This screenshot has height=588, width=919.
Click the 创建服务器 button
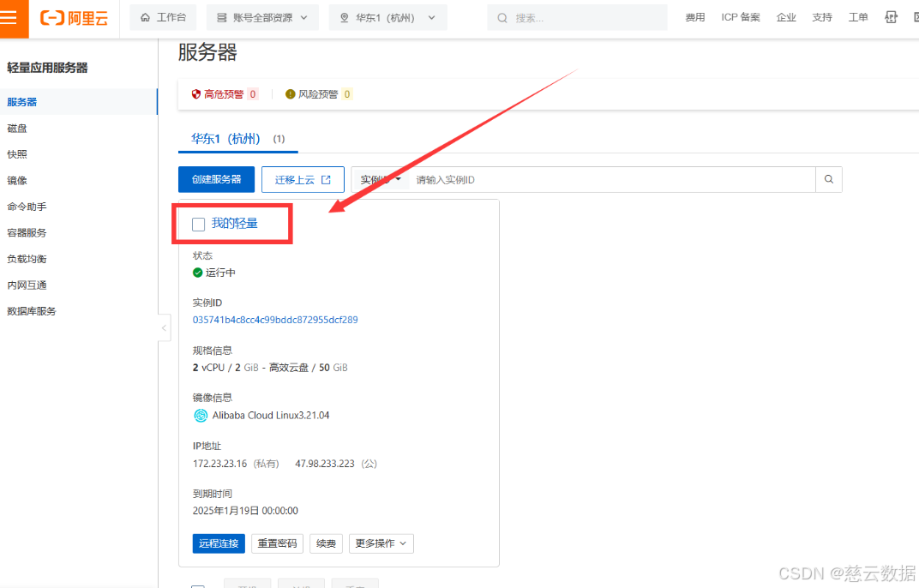tap(216, 179)
